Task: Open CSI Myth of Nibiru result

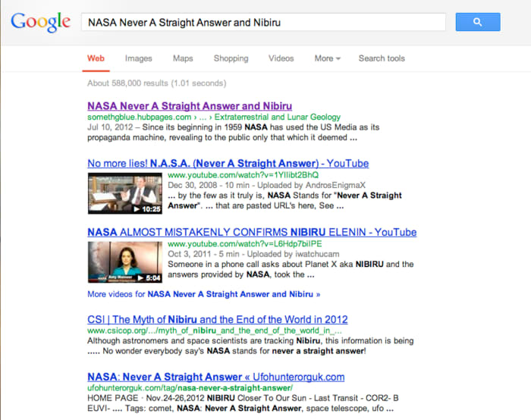Action: click(218, 319)
